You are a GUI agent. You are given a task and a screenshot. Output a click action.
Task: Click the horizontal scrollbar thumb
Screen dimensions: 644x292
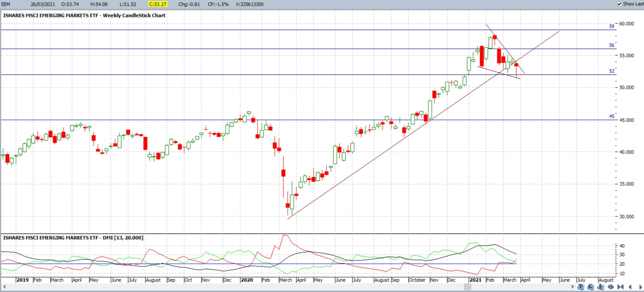468,287
